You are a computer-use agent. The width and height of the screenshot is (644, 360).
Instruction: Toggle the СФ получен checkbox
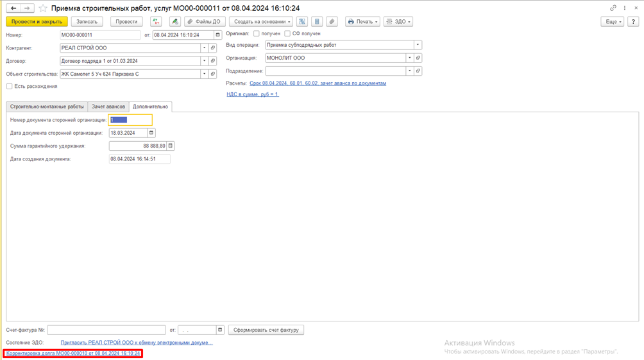pyautogui.click(x=287, y=33)
